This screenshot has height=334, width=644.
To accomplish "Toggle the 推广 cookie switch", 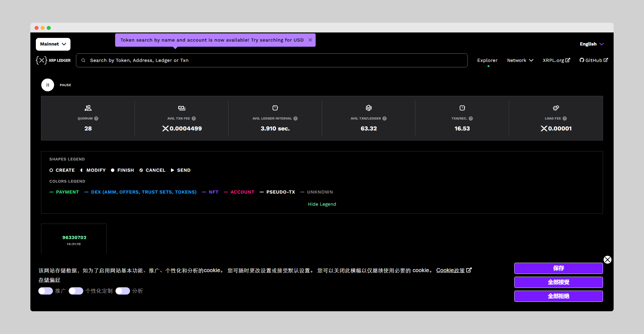I will tap(46, 291).
